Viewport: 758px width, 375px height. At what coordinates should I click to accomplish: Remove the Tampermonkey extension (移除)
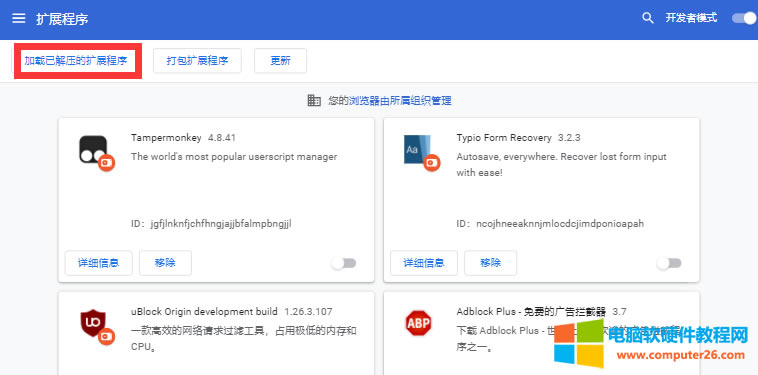(165, 263)
